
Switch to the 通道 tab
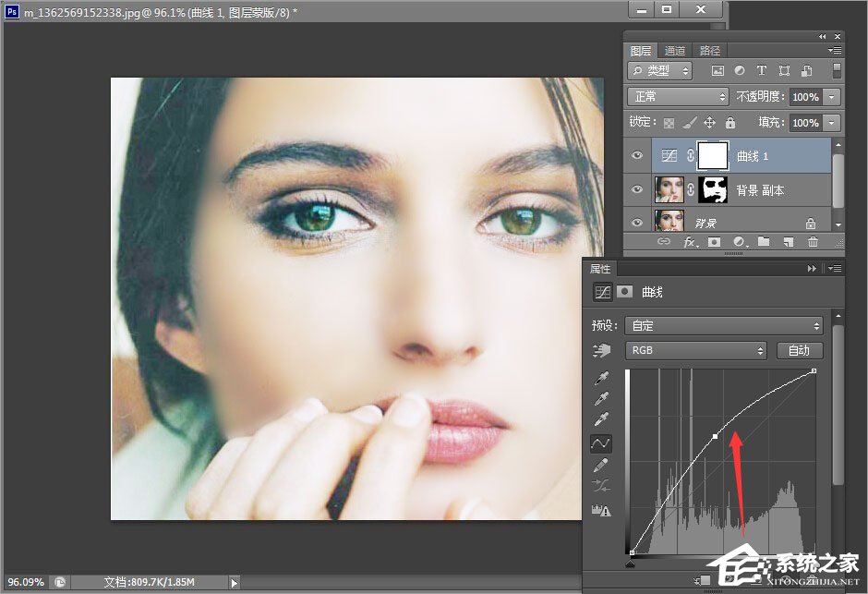coord(675,51)
